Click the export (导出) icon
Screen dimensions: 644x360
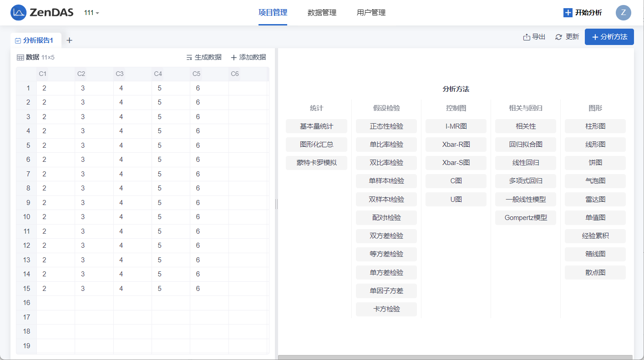coord(527,37)
